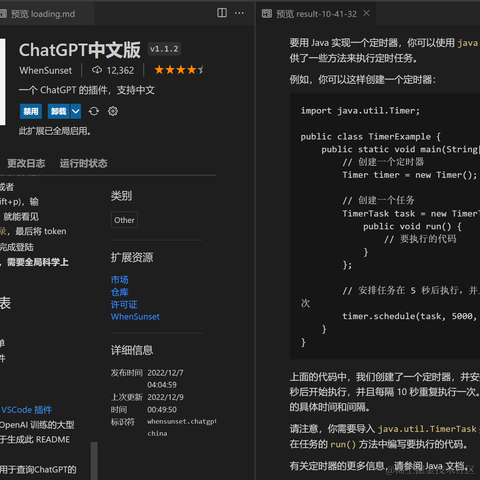Click the line import java.util.Timer;
Viewport: 480px width, 480px height.
click(x=360, y=111)
